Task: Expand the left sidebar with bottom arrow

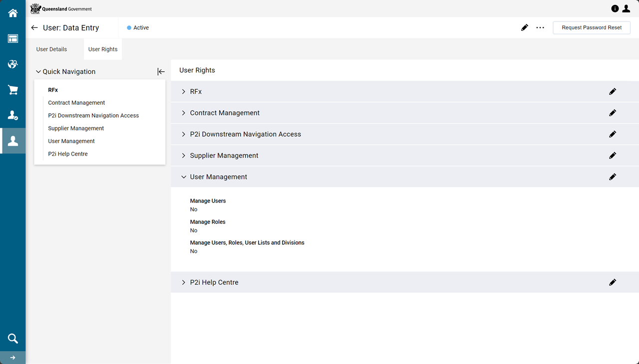Action: tap(12, 358)
